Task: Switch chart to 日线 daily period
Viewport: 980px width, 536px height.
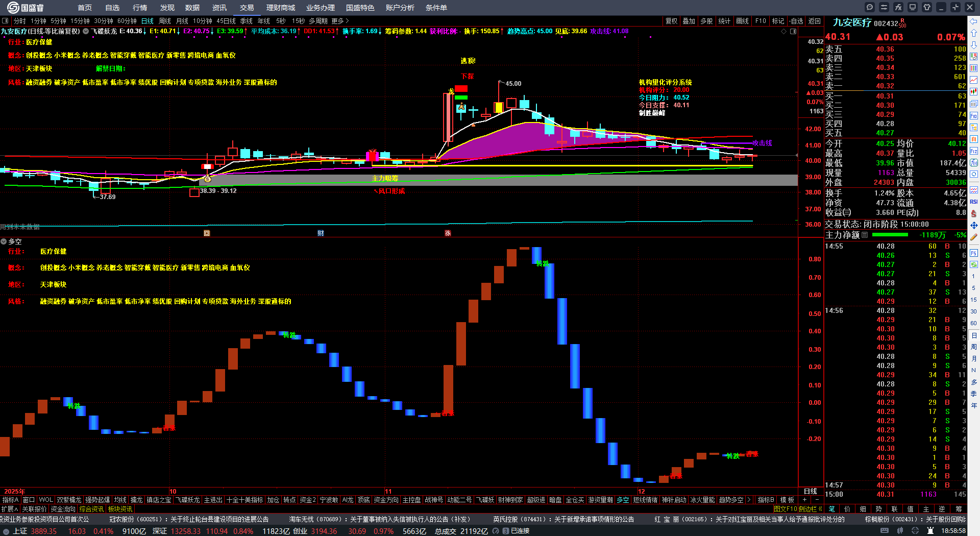Action: tap(148, 21)
